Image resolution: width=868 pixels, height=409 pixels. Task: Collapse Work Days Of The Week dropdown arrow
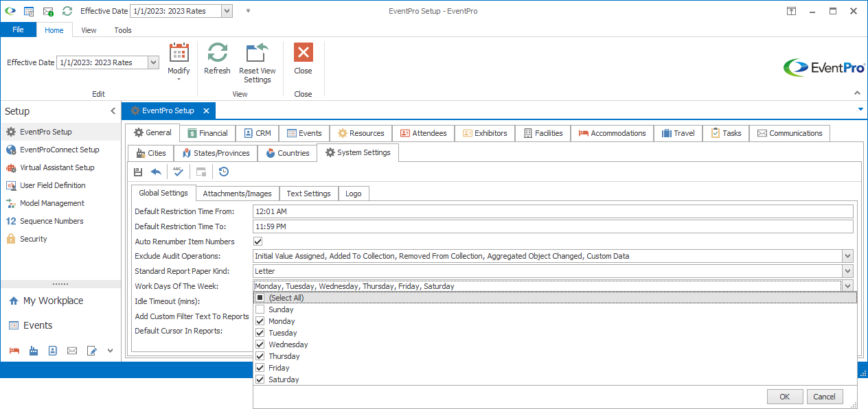(x=847, y=286)
